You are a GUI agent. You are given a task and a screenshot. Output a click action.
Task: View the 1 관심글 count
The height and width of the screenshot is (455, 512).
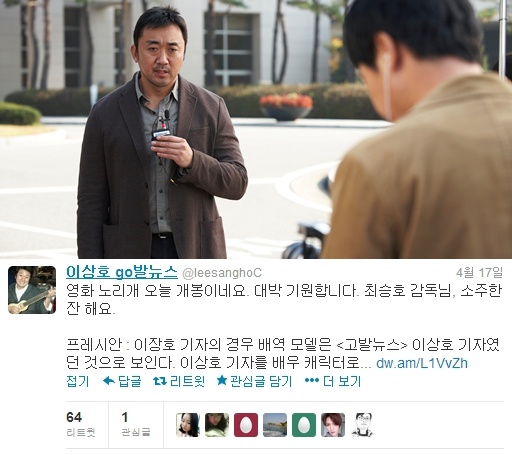click(135, 424)
